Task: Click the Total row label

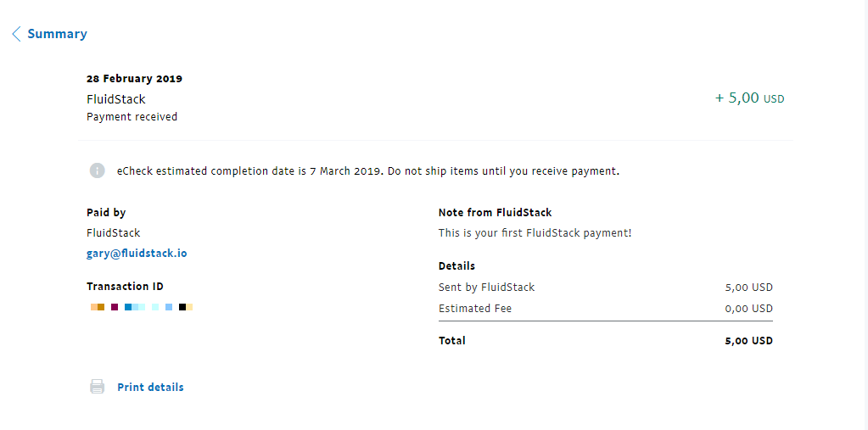Action: coord(452,341)
